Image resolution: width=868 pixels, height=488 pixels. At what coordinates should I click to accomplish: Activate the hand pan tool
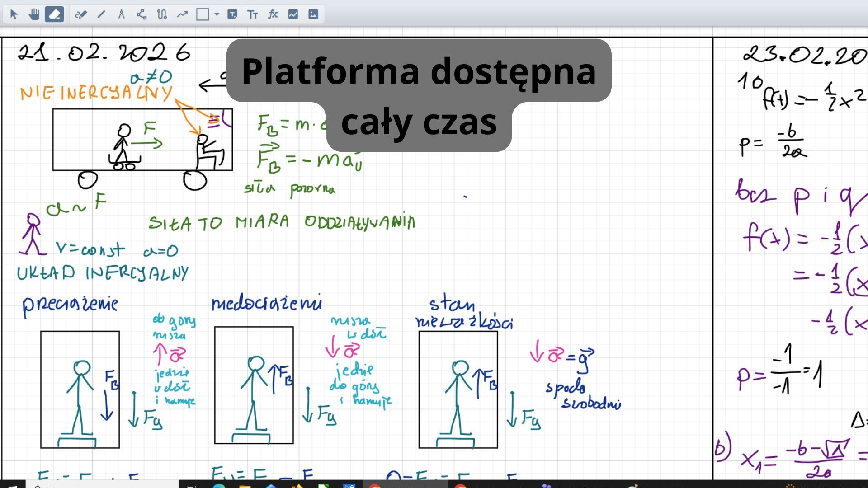[x=34, y=14]
